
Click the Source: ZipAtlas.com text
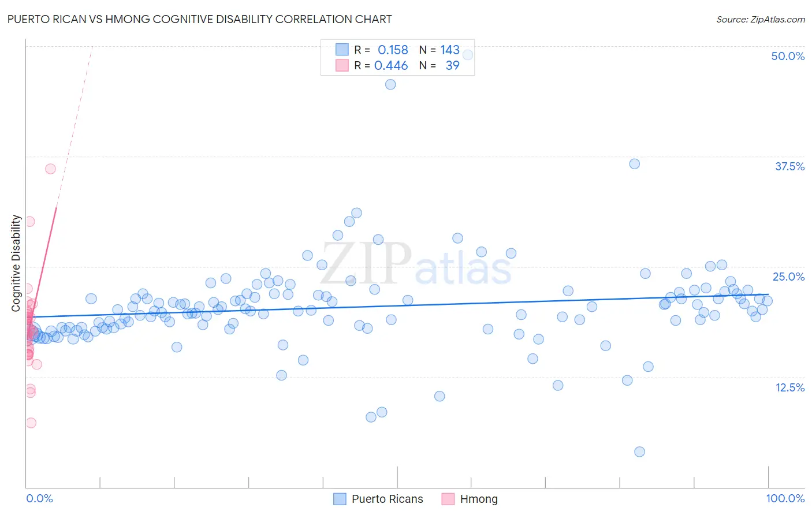click(x=761, y=19)
